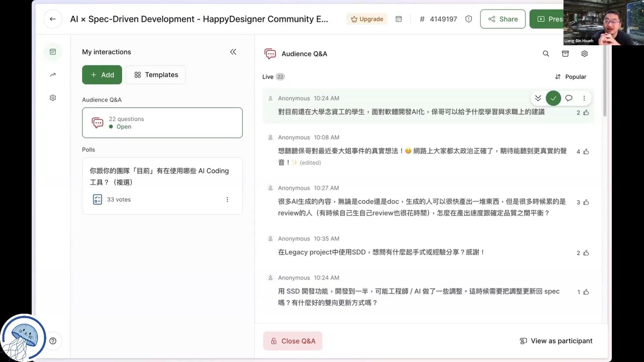Screen dimensions: 644x362
Task: Click the Close Q&A button
Action: [292, 341]
